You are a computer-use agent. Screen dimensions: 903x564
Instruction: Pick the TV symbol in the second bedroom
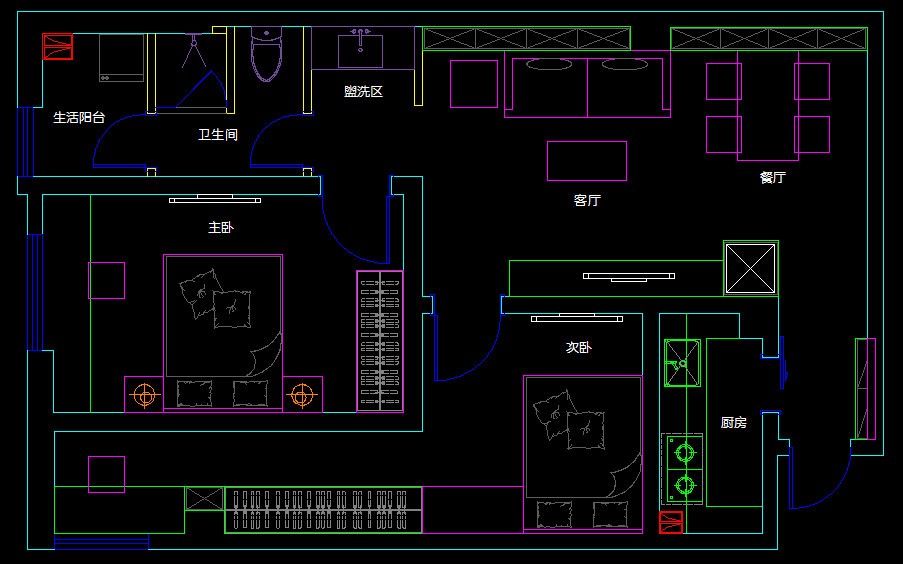[x=576, y=317]
